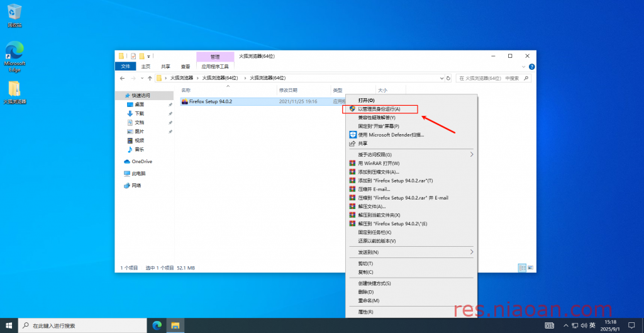The image size is (644, 333).
Task: Choose 兼容性疑难解答(Y) in the context menu
Action: [411, 118]
